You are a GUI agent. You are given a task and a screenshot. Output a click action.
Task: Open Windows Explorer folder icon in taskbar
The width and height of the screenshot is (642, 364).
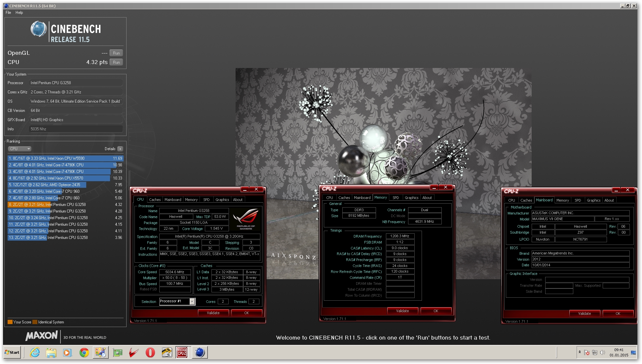51,352
